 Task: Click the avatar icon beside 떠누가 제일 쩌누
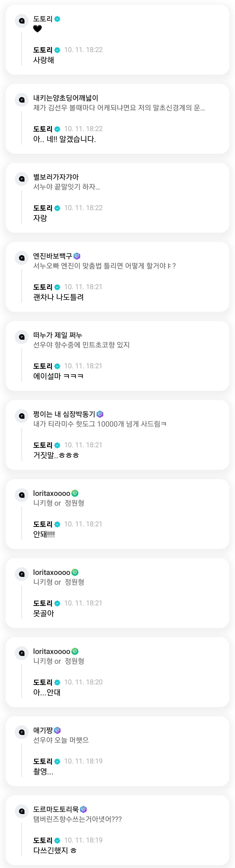(x=22, y=337)
